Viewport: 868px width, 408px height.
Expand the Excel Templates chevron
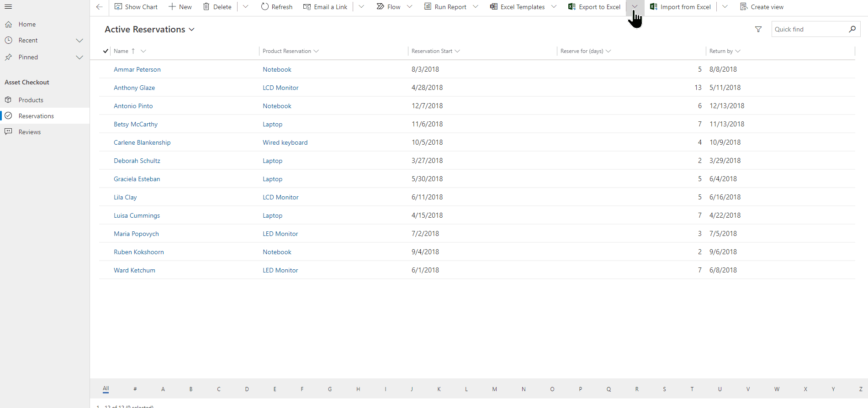point(554,7)
